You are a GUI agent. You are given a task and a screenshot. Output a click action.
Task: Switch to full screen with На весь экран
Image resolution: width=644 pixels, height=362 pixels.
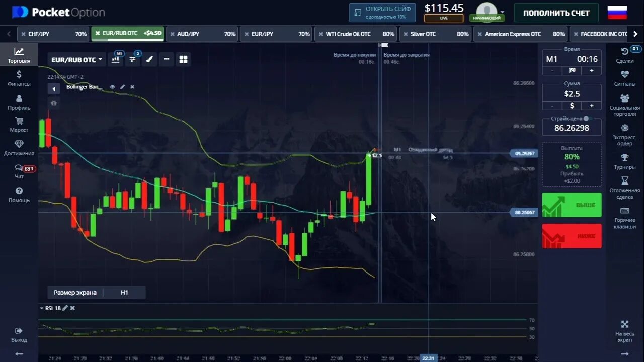click(x=625, y=331)
